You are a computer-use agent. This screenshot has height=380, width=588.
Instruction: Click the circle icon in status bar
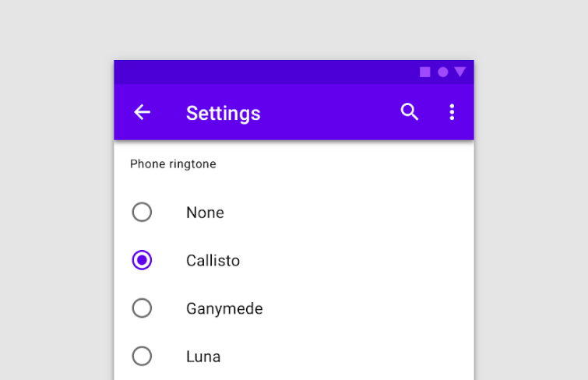click(442, 72)
